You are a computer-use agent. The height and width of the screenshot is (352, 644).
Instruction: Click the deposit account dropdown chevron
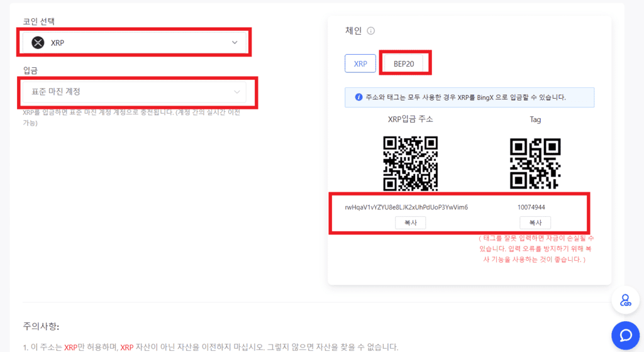click(x=236, y=92)
